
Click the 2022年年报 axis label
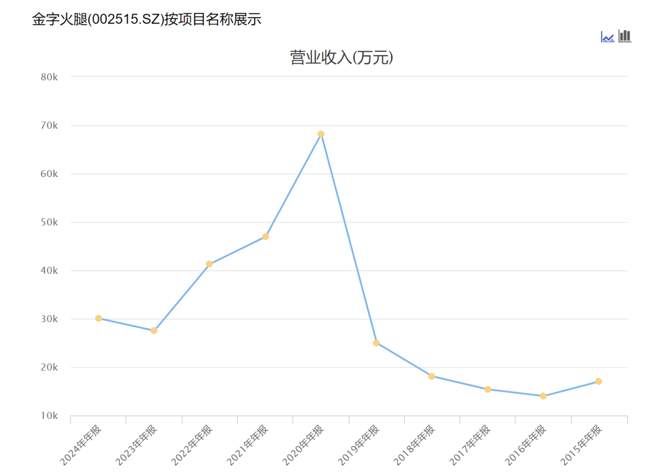click(191, 445)
